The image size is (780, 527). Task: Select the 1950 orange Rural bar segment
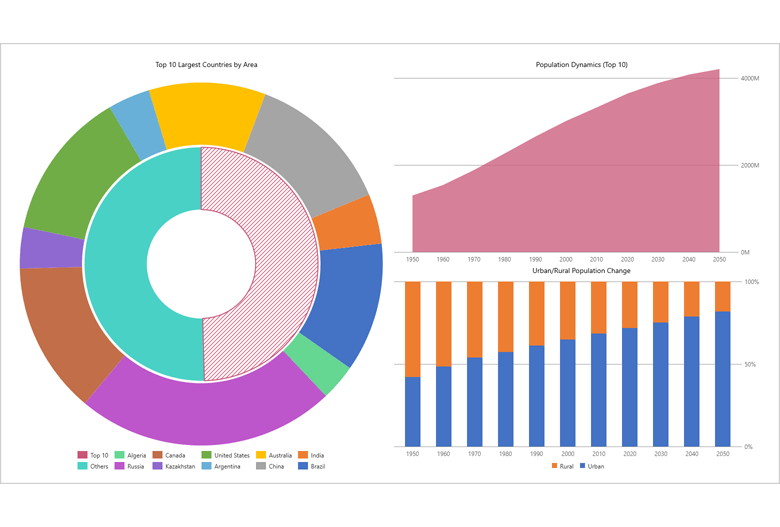tap(413, 328)
